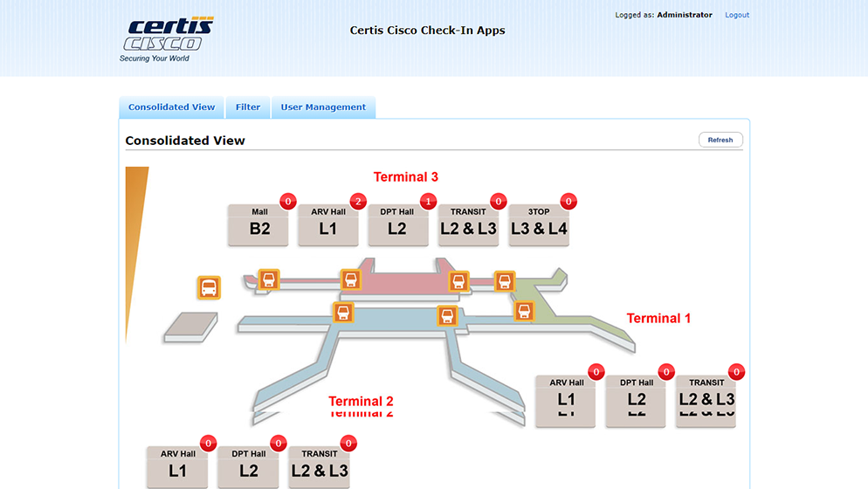Viewport: 868px width, 489px height.
Task: Click the red 0 badge on Mall B2
Action: [288, 201]
